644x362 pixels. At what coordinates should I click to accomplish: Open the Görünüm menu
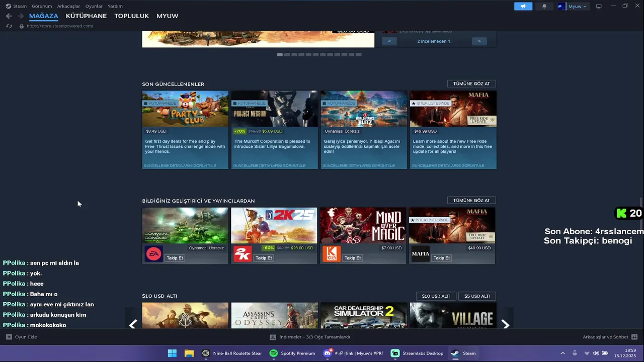click(x=42, y=6)
